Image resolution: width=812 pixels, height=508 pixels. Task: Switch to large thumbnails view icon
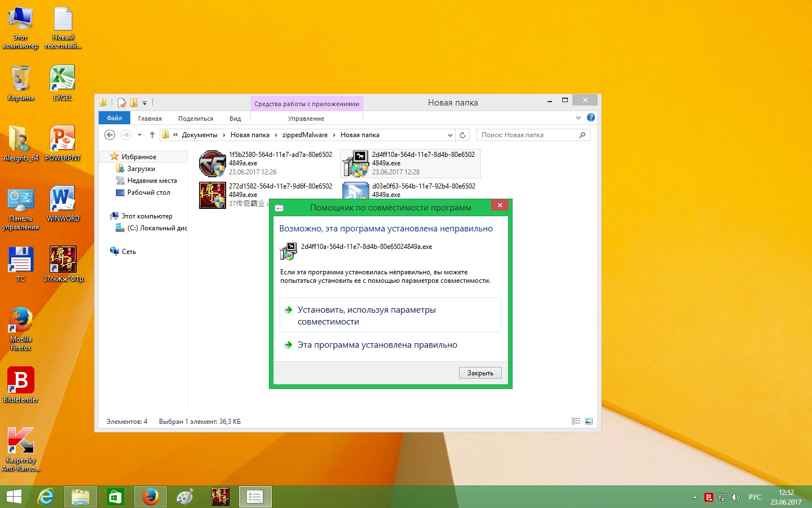[589, 421]
